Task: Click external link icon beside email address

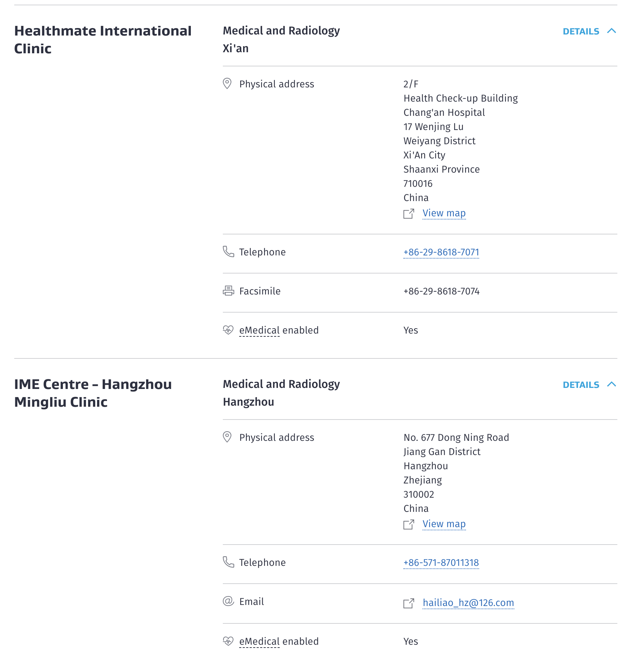Action: tap(409, 603)
